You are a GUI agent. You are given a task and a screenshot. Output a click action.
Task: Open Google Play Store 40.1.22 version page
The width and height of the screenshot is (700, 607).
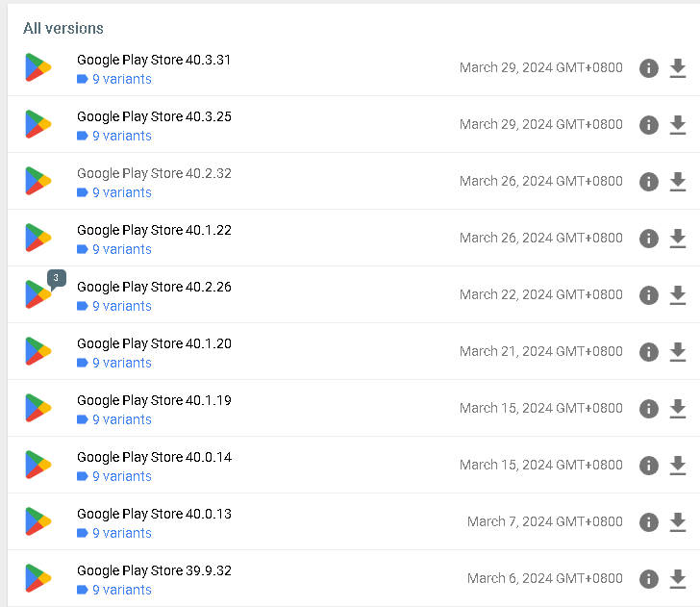[x=154, y=230]
